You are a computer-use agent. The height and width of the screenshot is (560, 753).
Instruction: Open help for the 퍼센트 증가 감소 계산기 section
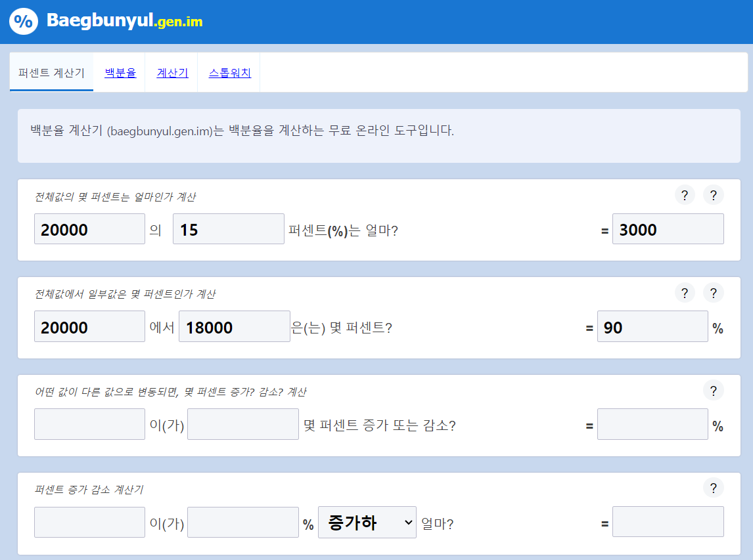[x=714, y=488]
